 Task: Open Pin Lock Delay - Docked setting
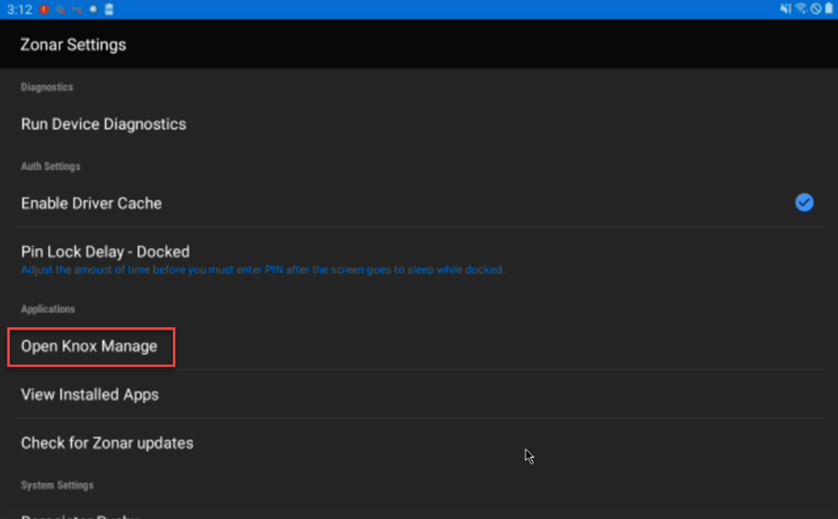[x=419, y=259]
